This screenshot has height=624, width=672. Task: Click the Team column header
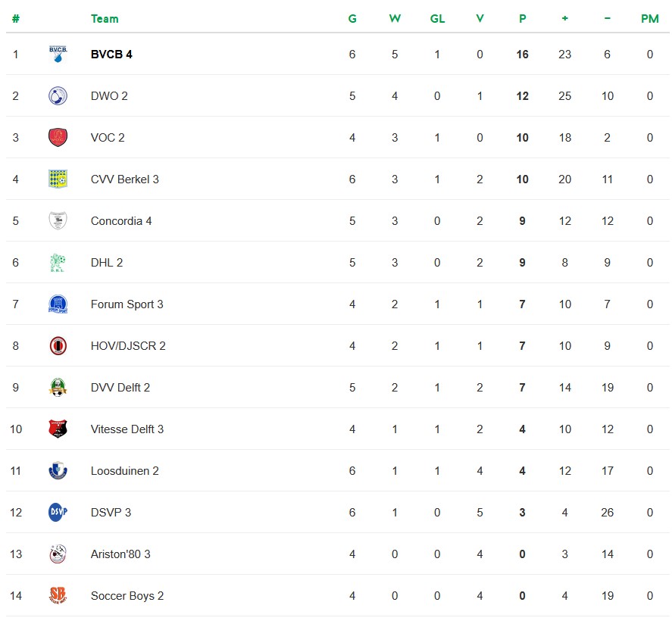105,19
